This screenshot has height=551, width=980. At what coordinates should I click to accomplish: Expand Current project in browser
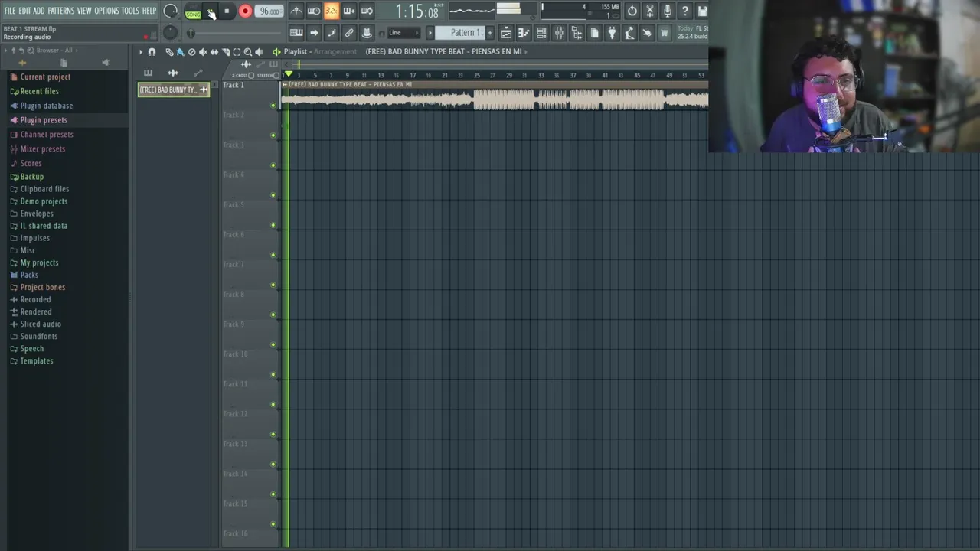pyautogui.click(x=45, y=77)
